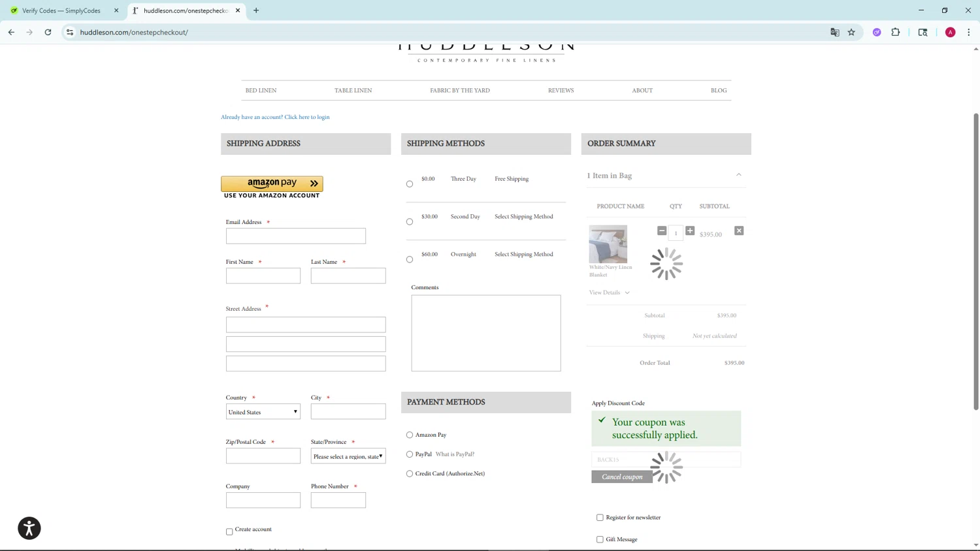Open the side panel search icon
The width and height of the screenshot is (980, 551).
pos(923,32)
